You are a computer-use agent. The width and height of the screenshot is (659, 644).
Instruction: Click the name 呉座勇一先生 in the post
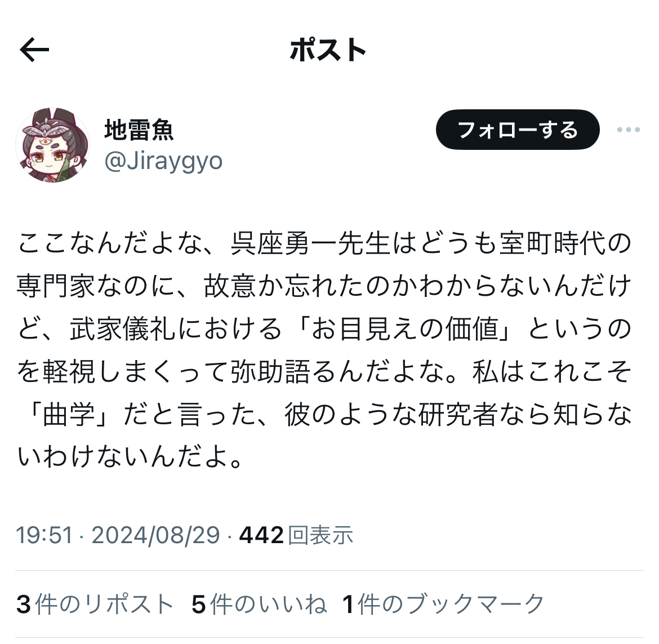coord(310,244)
